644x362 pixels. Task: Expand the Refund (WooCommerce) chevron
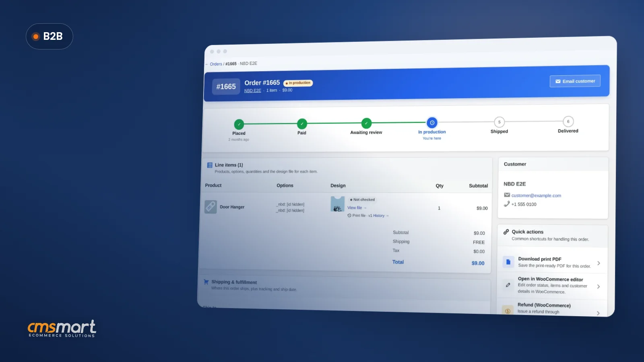[x=598, y=313]
